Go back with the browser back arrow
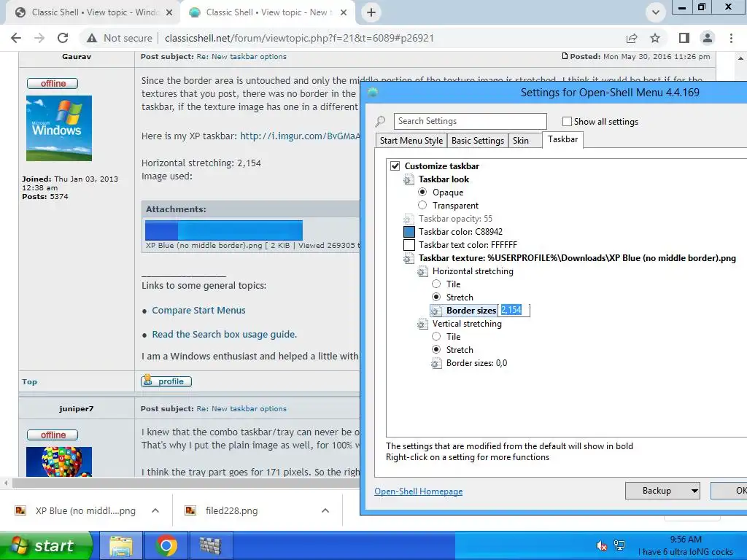The height and width of the screenshot is (560, 747). (x=16, y=38)
